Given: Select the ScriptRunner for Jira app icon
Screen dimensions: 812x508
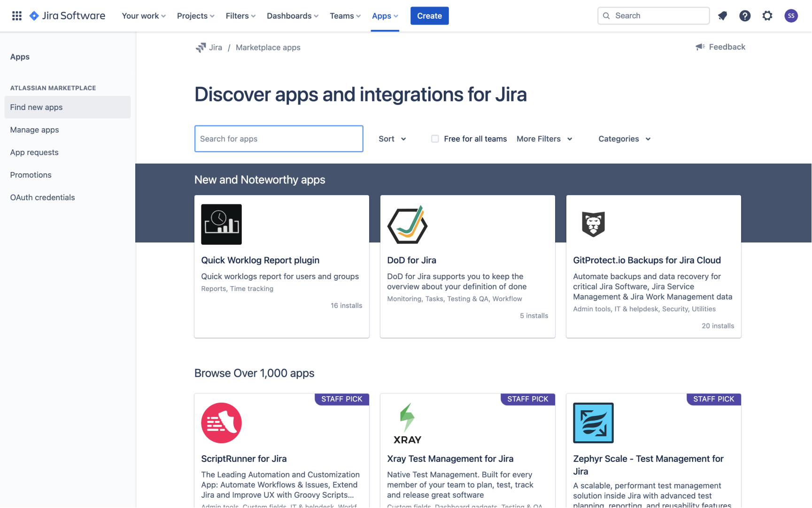Looking at the screenshot, I should coord(221,422).
